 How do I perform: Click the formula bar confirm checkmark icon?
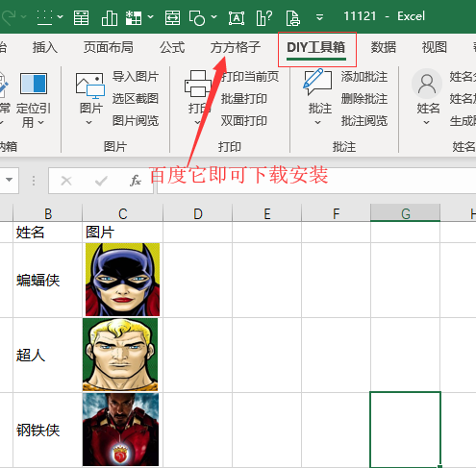(x=101, y=181)
